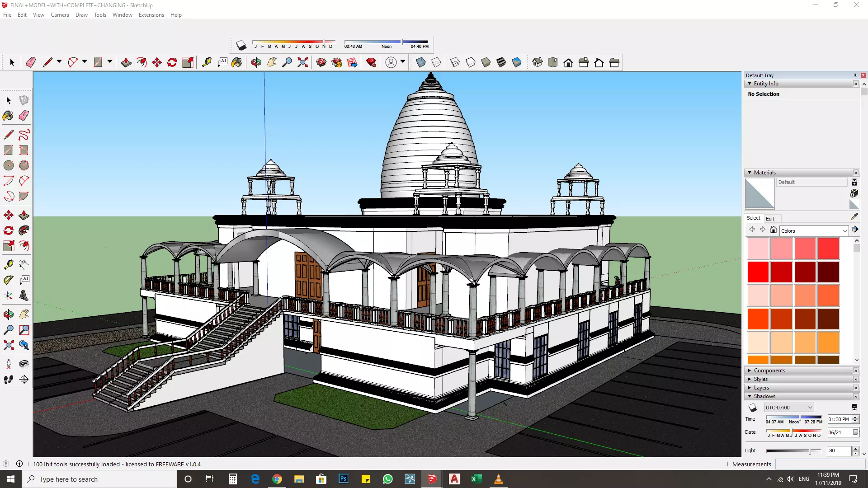The width and height of the screenshot is (868, 488).
Task: Activate the Push/Pull tool in top toolbar
Action: 126,62
